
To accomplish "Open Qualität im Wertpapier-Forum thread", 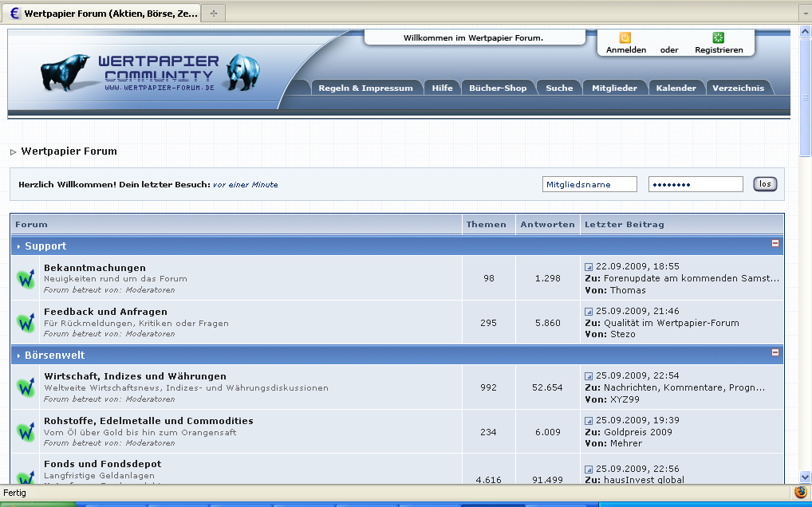I will point(671,323).
